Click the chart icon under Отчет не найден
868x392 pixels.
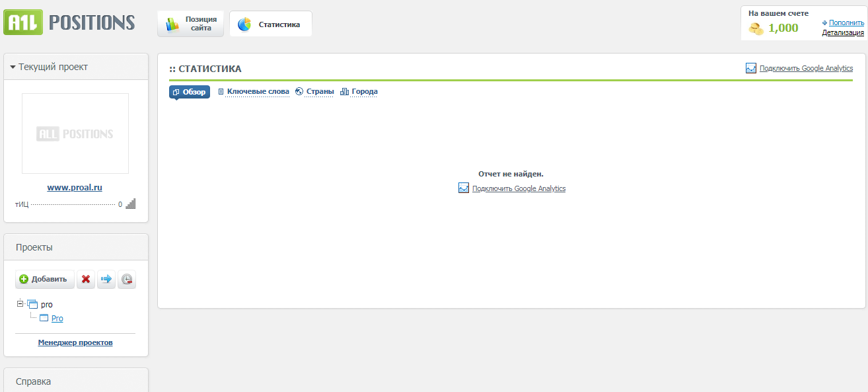(x=464, y=188)
